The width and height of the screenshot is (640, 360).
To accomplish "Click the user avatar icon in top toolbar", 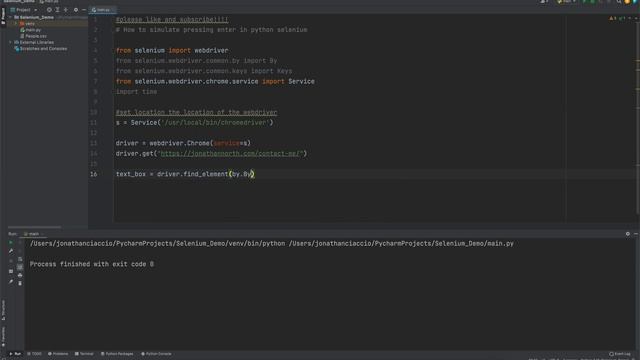I will (543, 2).
